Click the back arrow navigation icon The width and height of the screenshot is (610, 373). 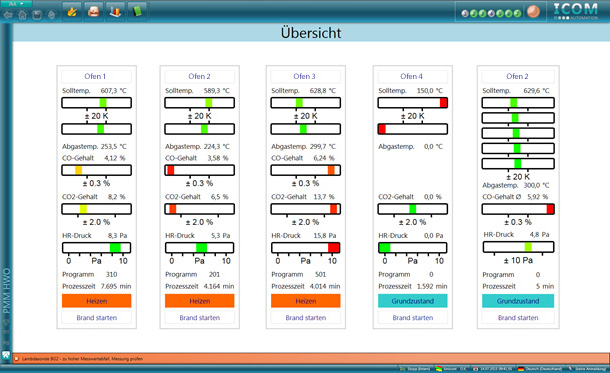(8, 15)
